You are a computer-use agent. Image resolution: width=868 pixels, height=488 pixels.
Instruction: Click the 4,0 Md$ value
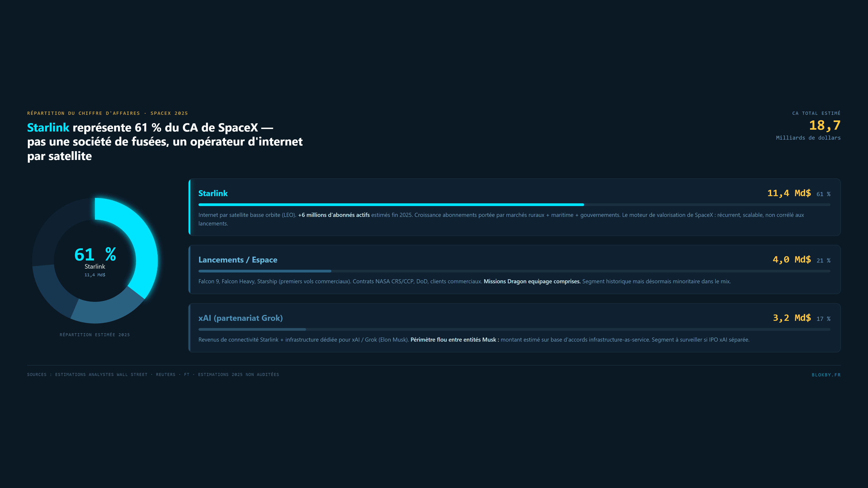[x=792, y=259]
